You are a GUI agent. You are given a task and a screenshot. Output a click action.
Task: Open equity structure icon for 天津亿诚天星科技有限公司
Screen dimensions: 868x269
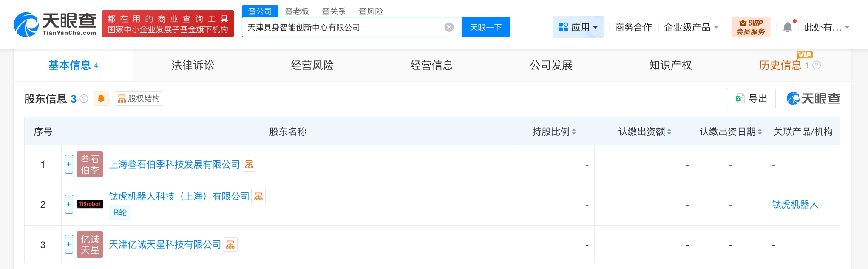click(x=230, y=245)
